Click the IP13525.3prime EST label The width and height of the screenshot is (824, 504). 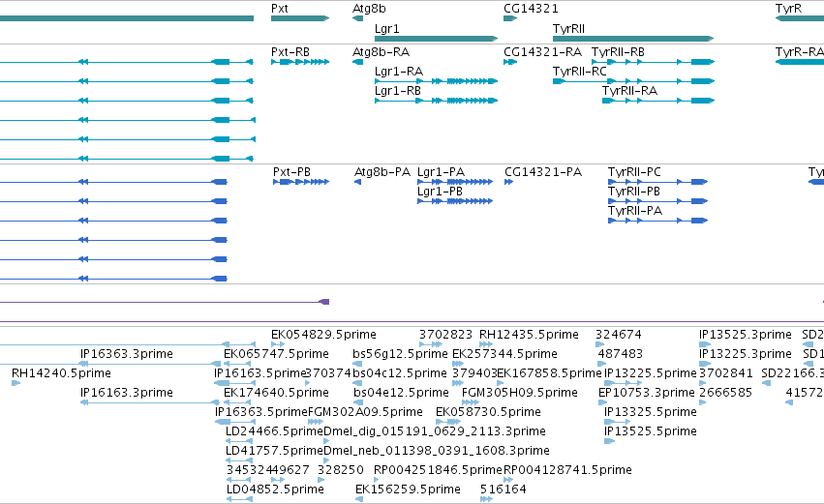746,335
